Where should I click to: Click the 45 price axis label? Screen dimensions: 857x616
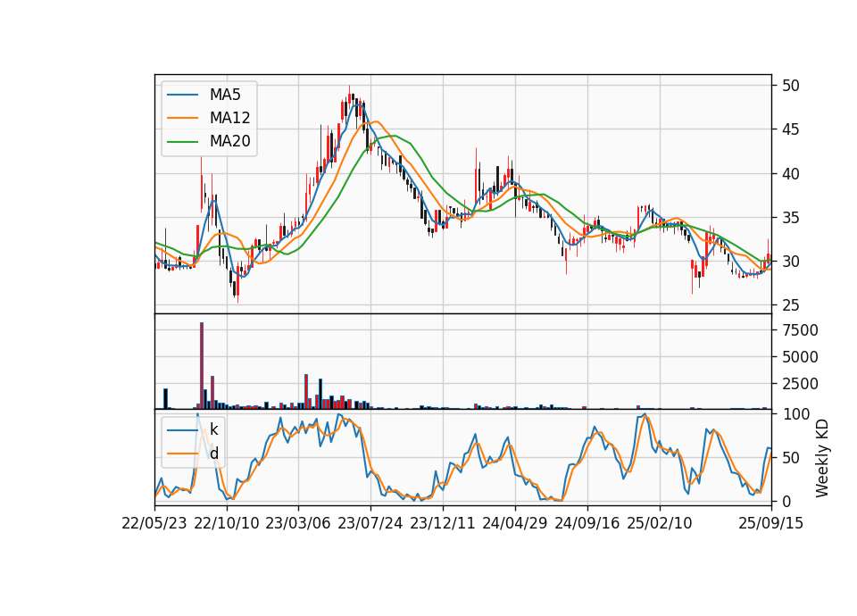(x=790, y=129)
